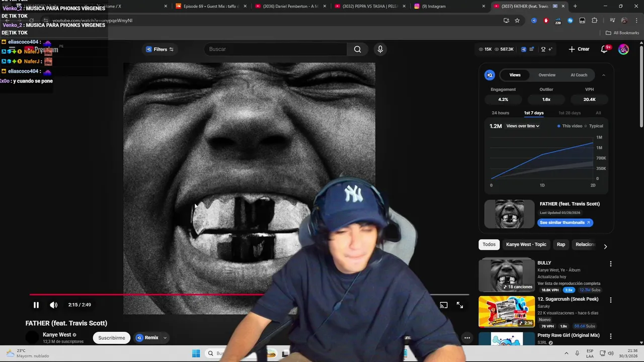Click the trophy icon in the stats bar

point(543,49)
